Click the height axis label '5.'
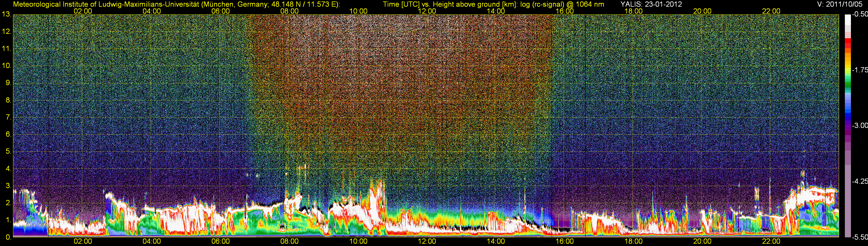Screen dimensions: 868x246 (8, 151)
